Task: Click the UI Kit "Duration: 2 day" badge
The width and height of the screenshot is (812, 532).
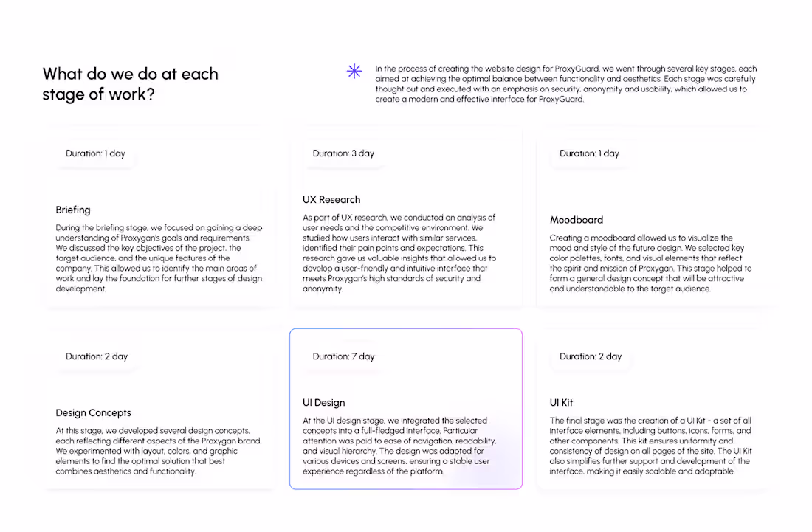Action: tap(591, 356)
